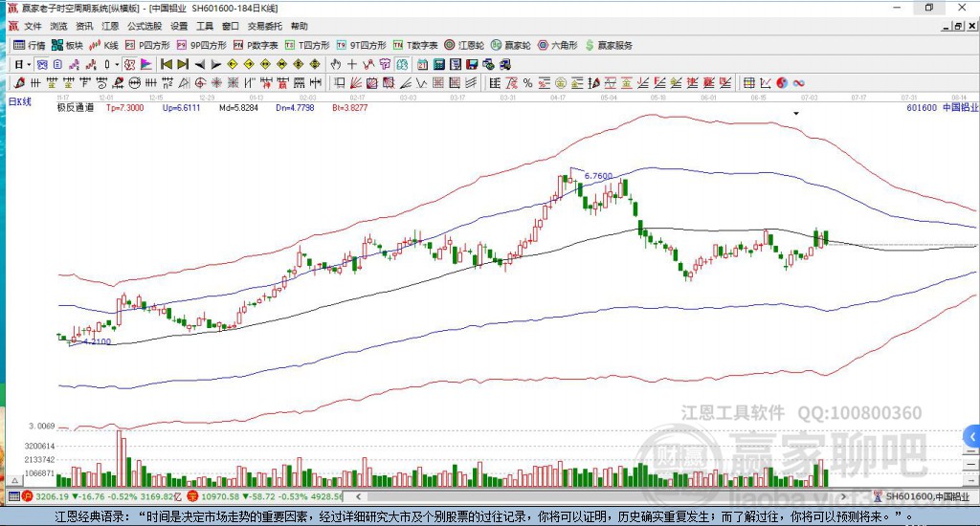Image resolution: width=980 pixels, height=526 pixels.
Task: Click the 日K线 label
Action: pyautogui.click(x=19, y=101)
